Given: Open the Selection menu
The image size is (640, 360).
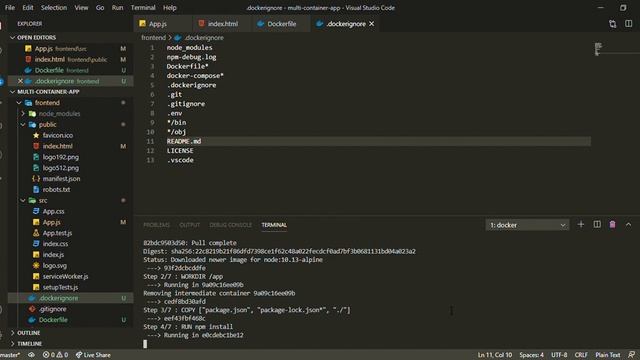Looking at the screenshot, I should 53,8.
